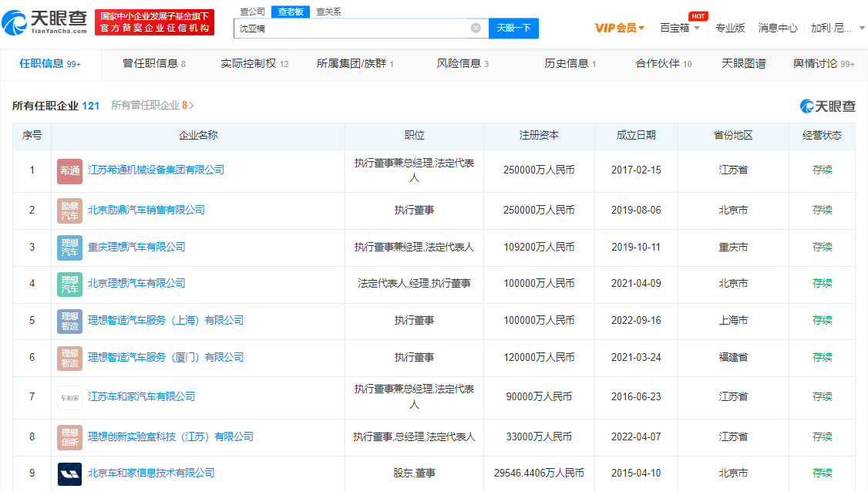Switch to 查关系 search tab
Viewport: 868px width, 492px height.
coord(329,11)
